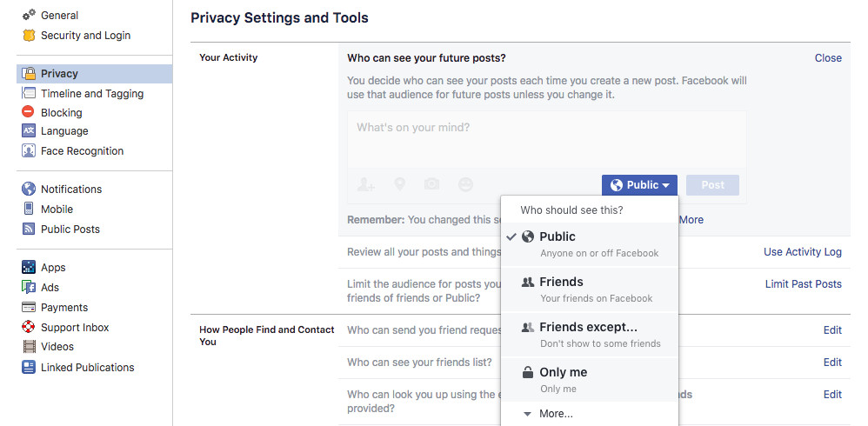Click Limit Past Posts link
The image size is (868, 426).
pos(804,283)
